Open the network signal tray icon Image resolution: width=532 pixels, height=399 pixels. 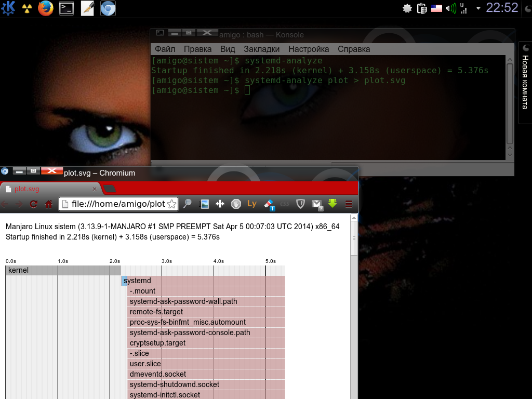pos(463,8)
